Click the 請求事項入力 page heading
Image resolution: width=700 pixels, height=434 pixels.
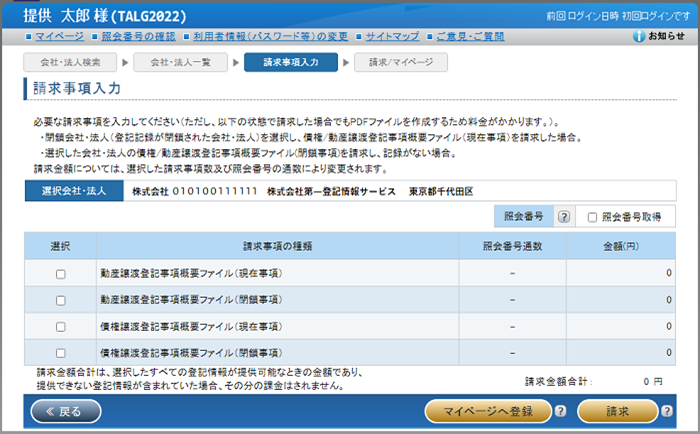pos(77,88)
